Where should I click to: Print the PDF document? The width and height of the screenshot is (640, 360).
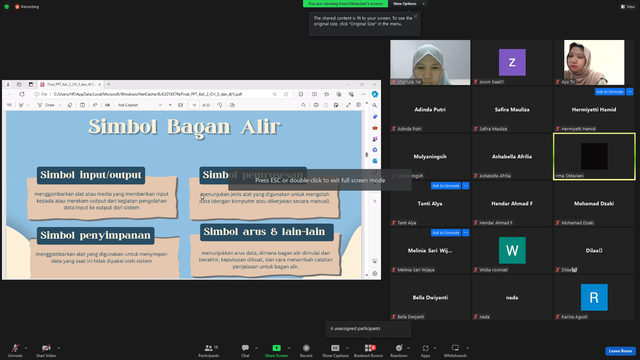316,105
